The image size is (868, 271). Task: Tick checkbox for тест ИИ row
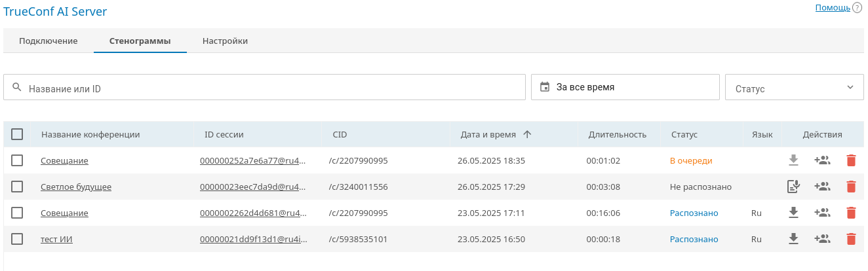17,239
